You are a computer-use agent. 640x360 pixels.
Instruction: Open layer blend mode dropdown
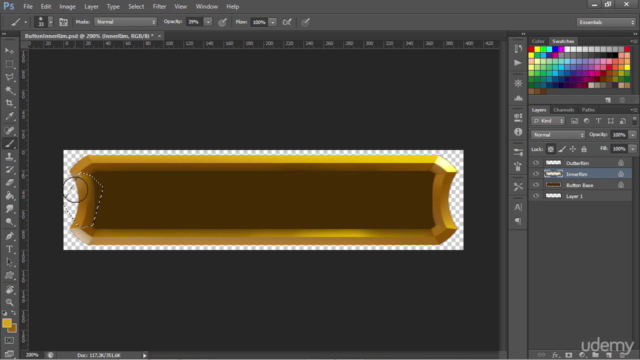pos(558,135)
